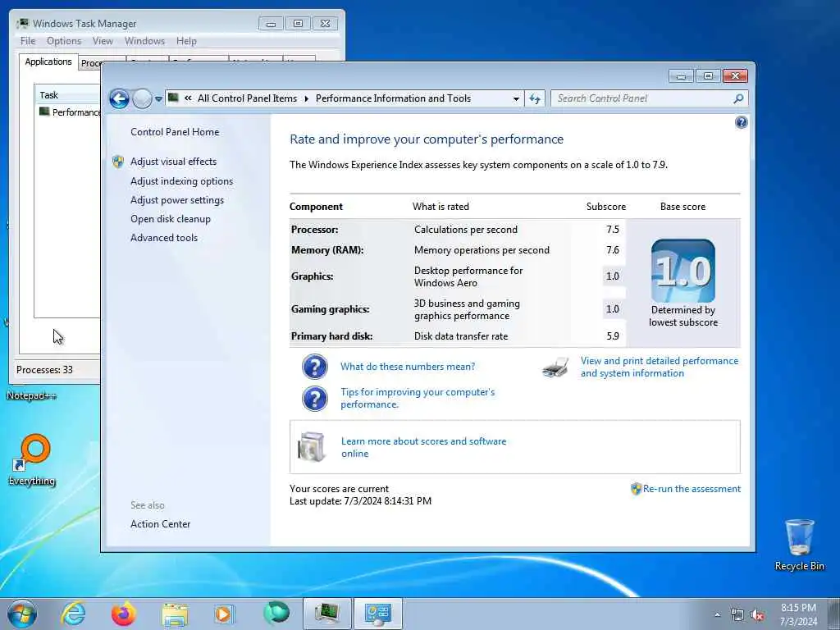Select the Processor subscore 7.5
Image resolution: width=840 pixels, height=630 pixels.
point(613,230)
